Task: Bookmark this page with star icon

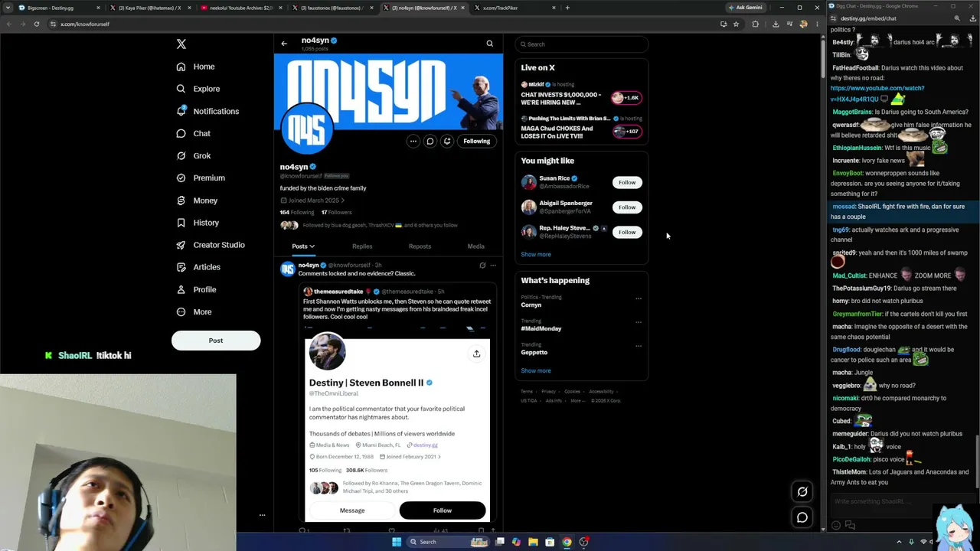Action: click(736, 24)
